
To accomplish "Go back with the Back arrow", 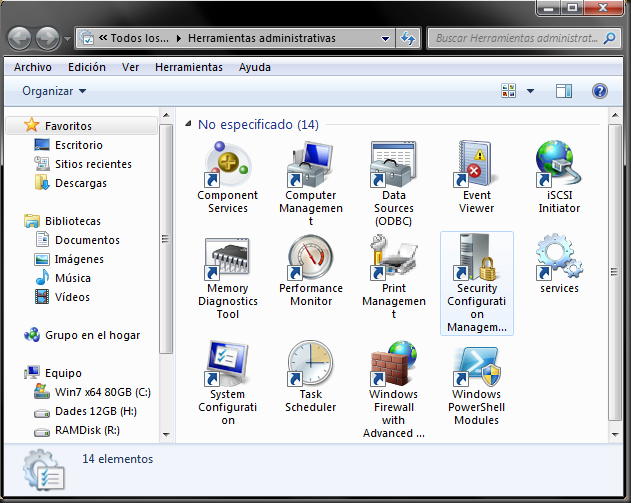I will 19,39.
